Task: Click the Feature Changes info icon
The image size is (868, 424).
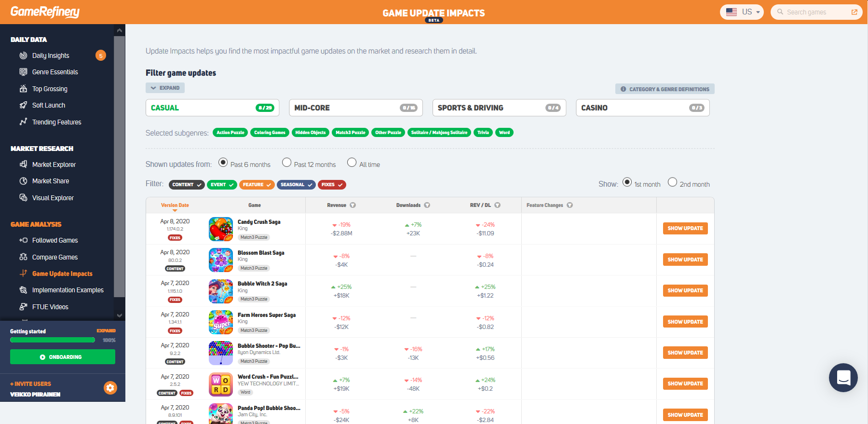Action: [570, 205]
